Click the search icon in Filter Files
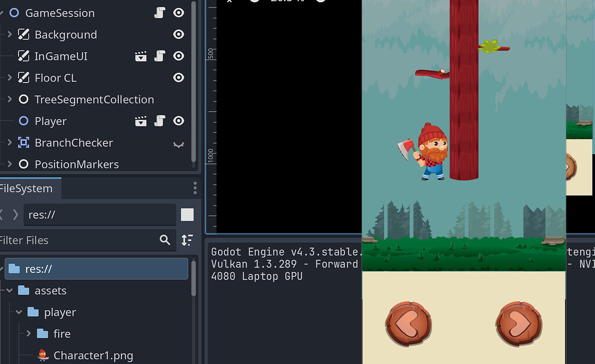The height and width of the screenshot is (364, 595). point(164,240)
